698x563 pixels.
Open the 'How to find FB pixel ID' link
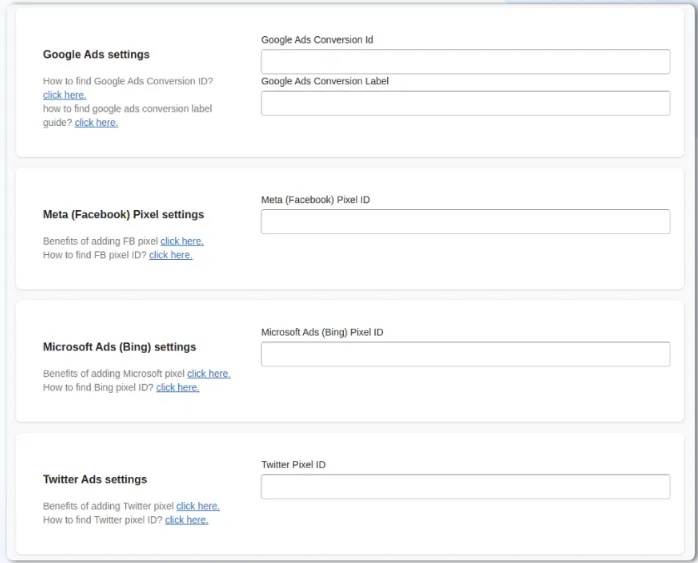[x=170, y=255]
